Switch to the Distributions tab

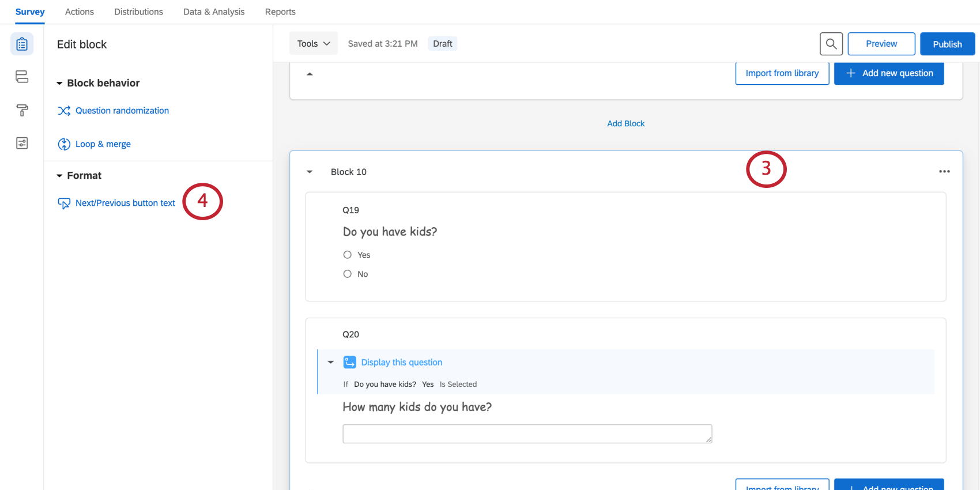(138, 12)
